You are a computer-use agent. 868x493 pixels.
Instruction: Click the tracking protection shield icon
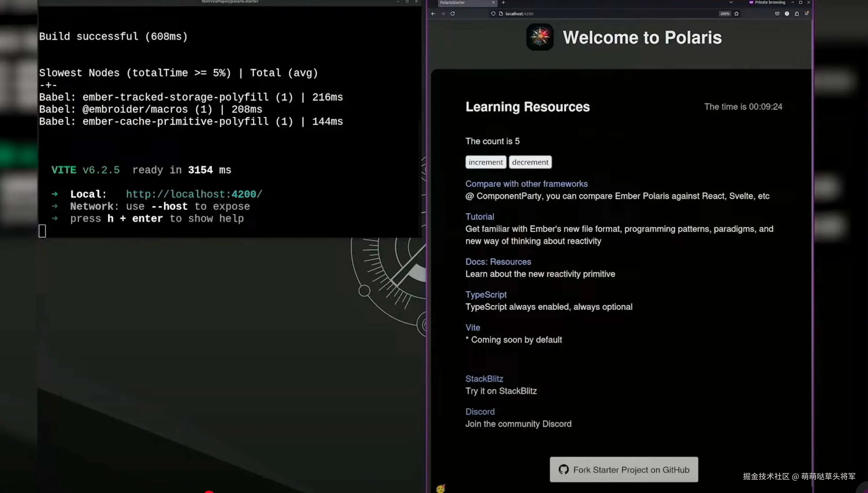[493, 13]
